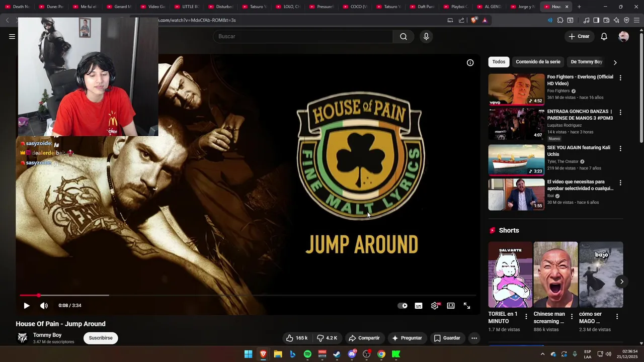Screen dimensions: 644x362
Task: Click the Tommy Boy channel avatar
Action: click(23, 338)
